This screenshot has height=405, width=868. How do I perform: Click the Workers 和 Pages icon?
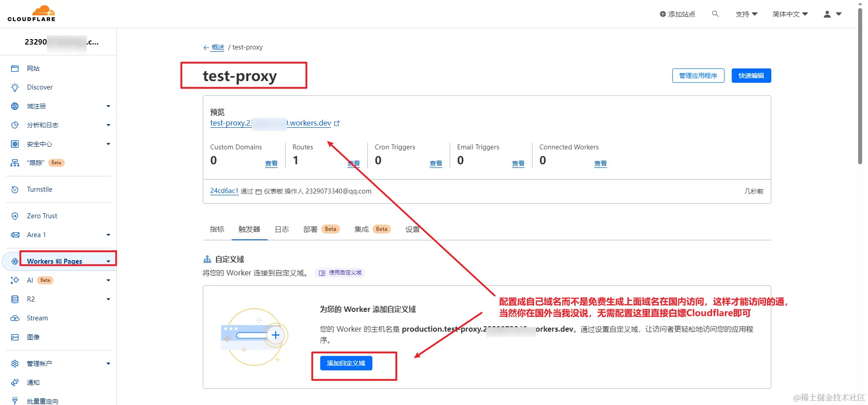tap(15, 261)
